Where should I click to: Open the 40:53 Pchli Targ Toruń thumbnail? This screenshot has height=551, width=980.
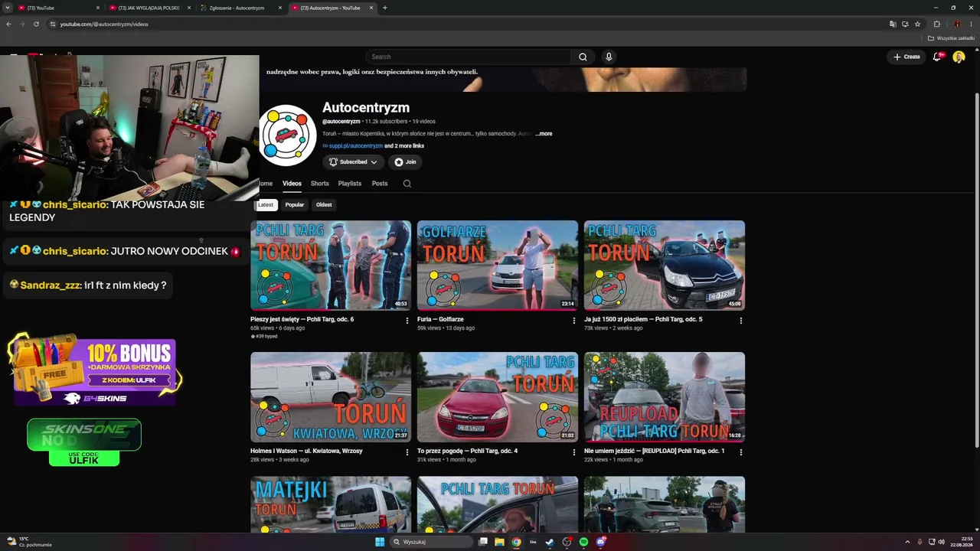331,265
